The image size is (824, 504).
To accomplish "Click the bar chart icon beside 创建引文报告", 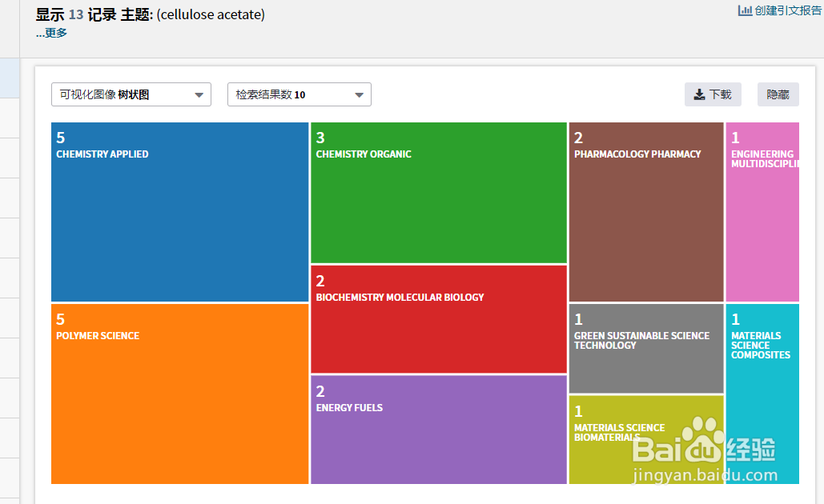I will point(745,10).
